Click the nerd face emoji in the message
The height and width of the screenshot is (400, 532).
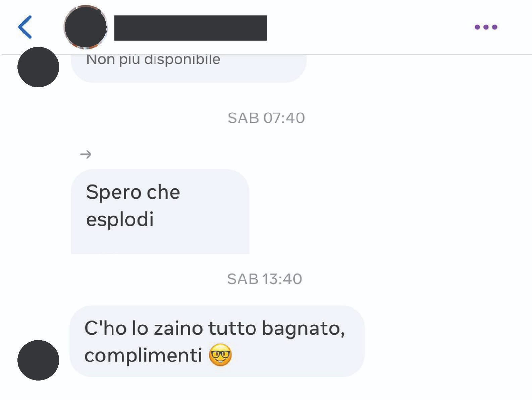coord(220,355)
